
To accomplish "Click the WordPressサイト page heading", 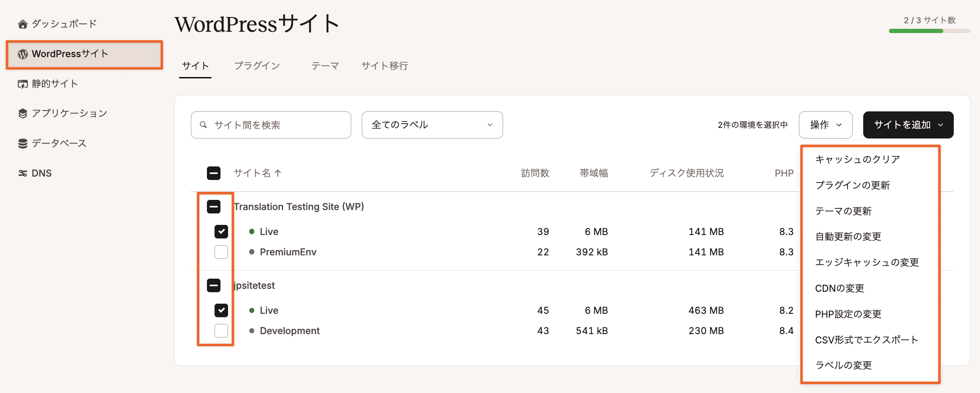I will tap(257, 24).
